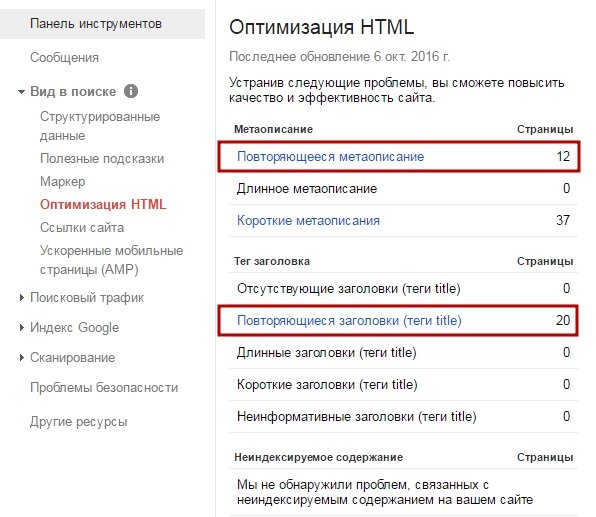Screen dimensions: 596x517
Task: Select Полезные подсказки in the sidebar
Action: point(102,159)
